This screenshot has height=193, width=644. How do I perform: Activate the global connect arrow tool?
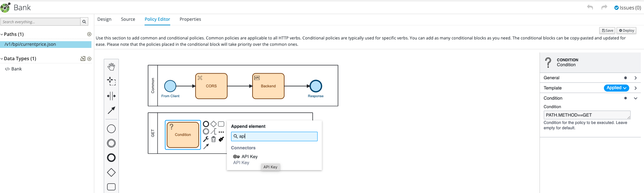coord(111,110)
